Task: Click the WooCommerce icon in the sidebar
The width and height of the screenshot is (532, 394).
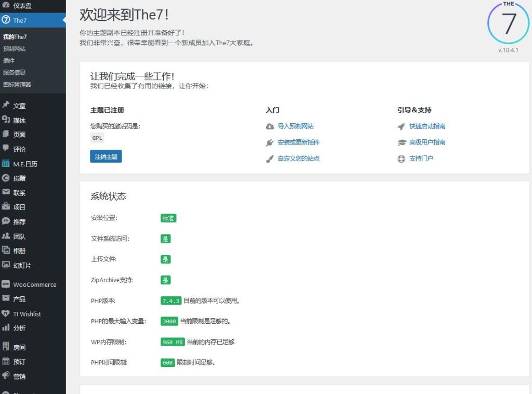Action: [x=6, y=285]
